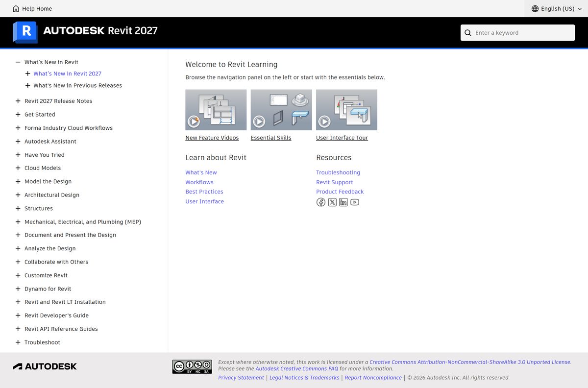
Task: Expand the Revit Developer's Guide node
Action: pos(18,315)
